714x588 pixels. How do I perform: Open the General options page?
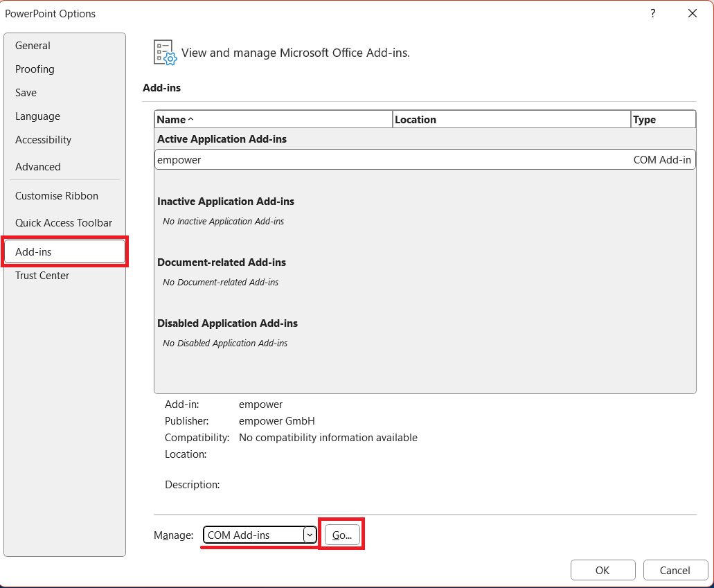coord(33,46)
